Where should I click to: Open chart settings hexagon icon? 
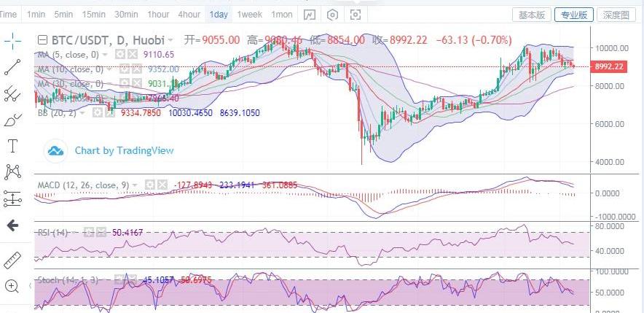click(333, 15)
